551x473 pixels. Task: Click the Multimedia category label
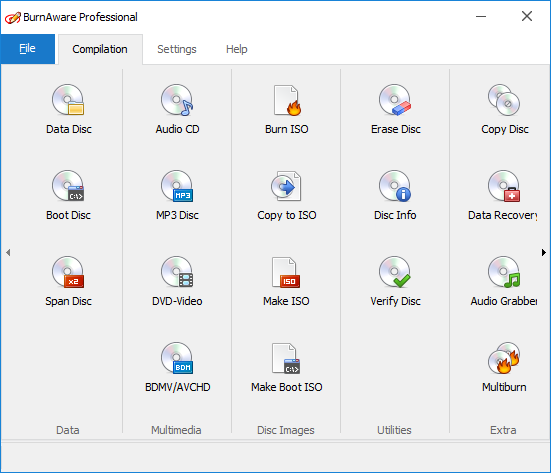[176, 430]
